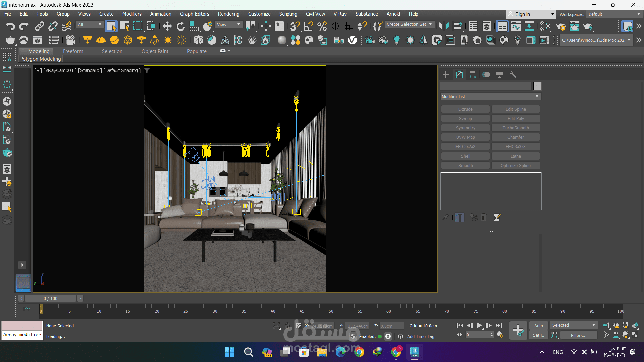Viewport: 644px width, 362px height.
Task: Toggle show end result in stack
Action: pos(460,217)
